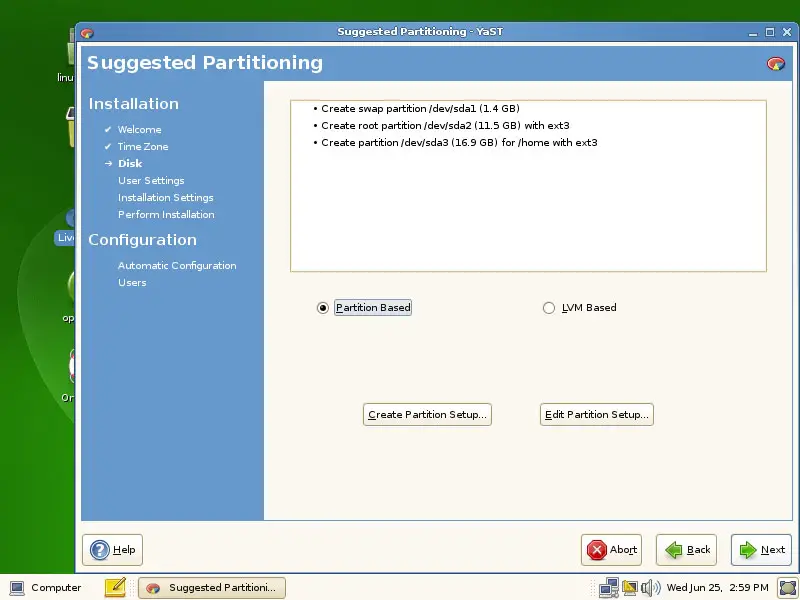
Task: Click the network monitor tray icon
Action: (608, 587)
